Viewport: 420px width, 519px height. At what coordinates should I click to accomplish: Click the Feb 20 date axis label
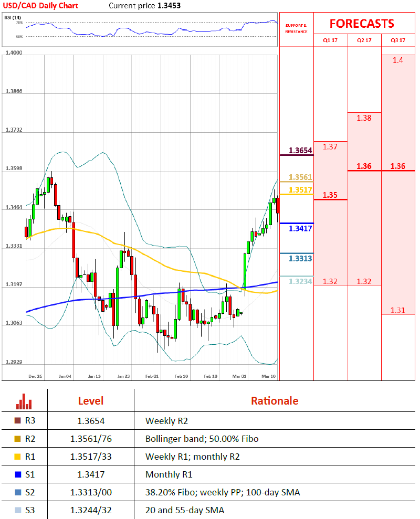[x=211, y=376]
